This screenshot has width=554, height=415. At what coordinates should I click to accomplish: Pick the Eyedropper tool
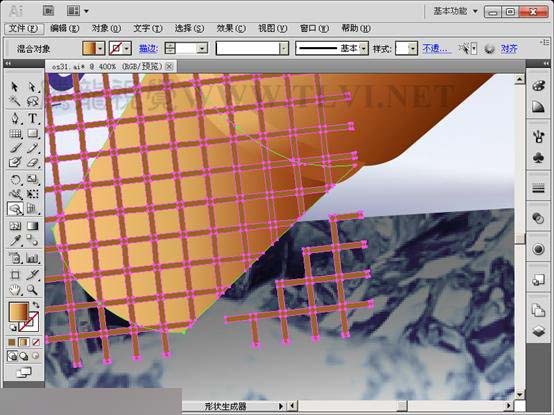tap(15, 241)
